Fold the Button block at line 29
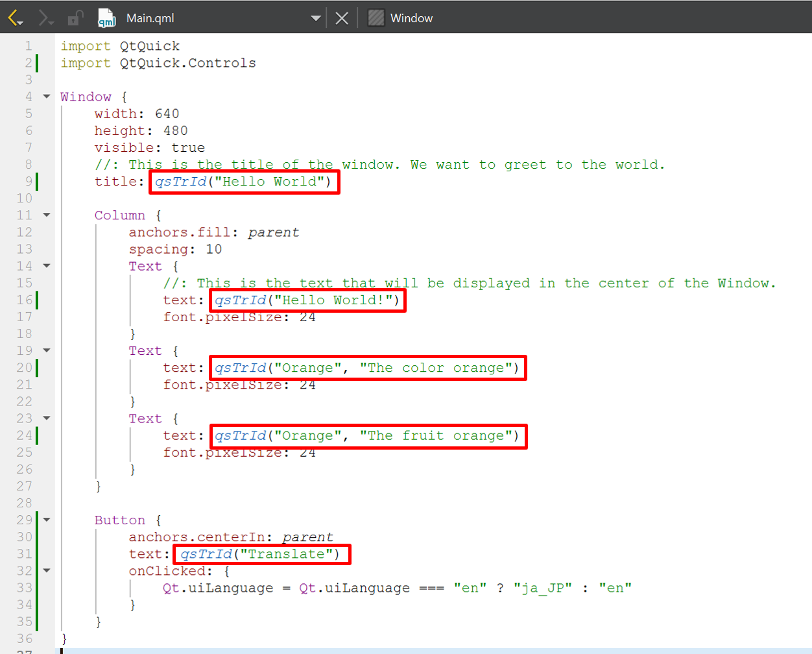Screen dimensions: 812x654 pos(47,520)
